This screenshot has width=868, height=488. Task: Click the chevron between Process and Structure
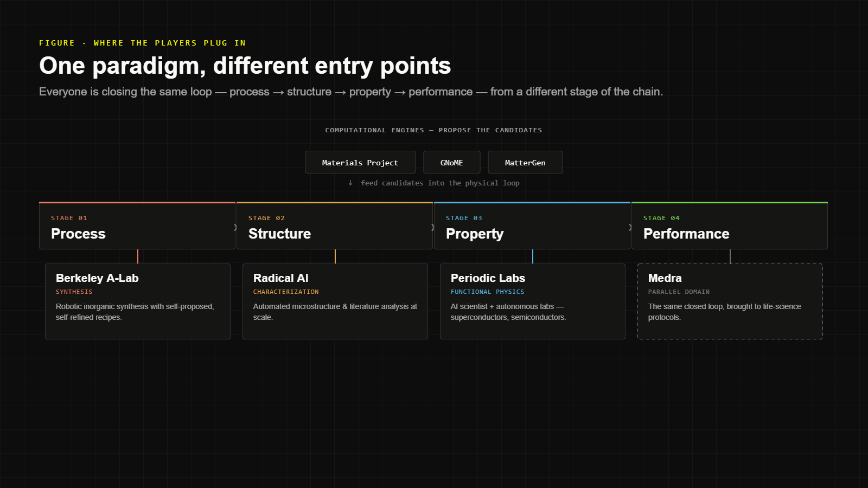click(x=235, y=227)
